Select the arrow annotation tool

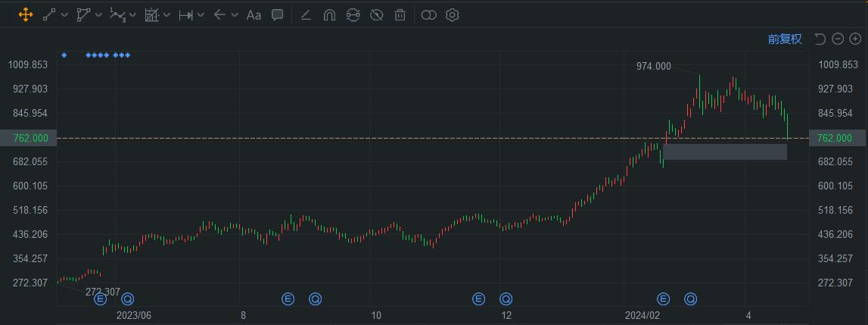click(220, 14)
